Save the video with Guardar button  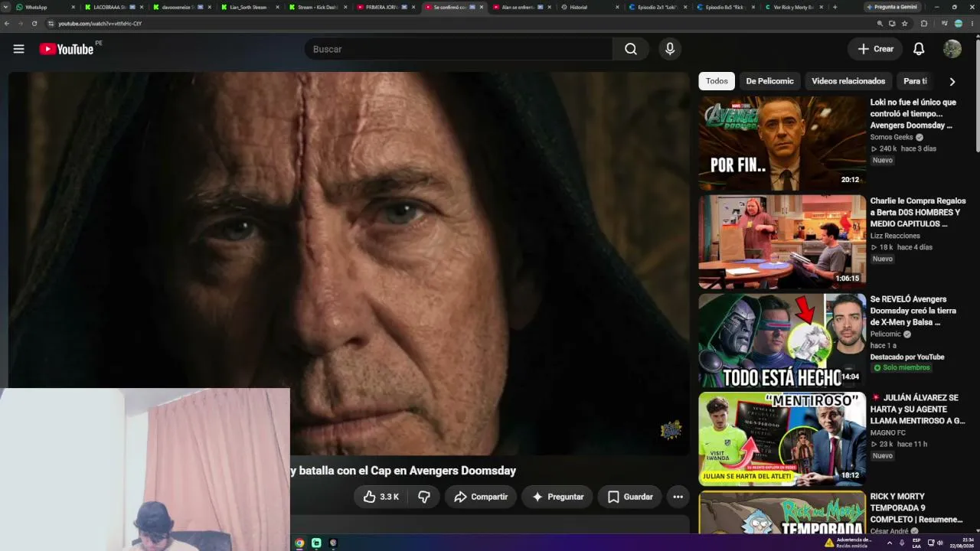(630, 497)
